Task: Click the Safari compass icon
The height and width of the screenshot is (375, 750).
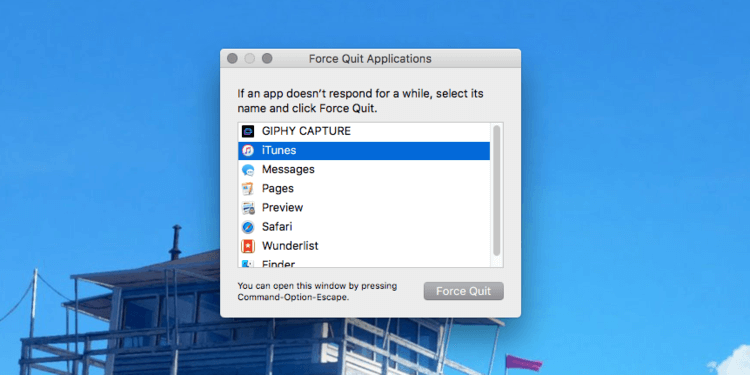Action: [x=248, y=227]
